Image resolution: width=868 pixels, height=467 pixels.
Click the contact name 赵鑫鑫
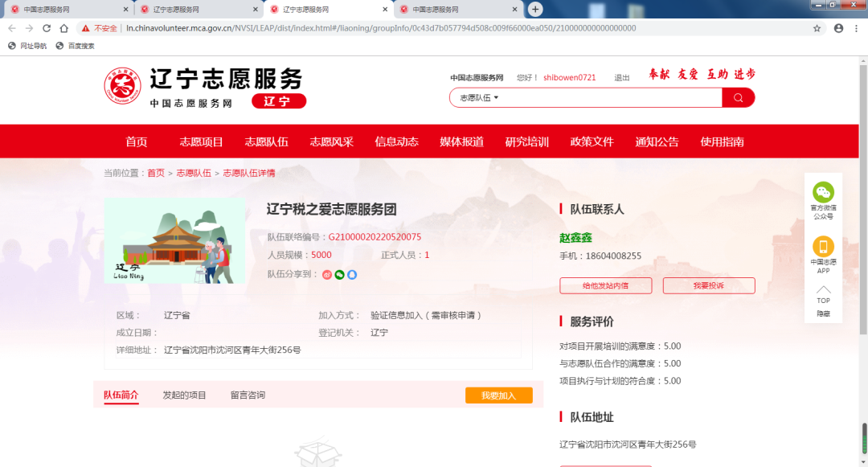(575, 238)
